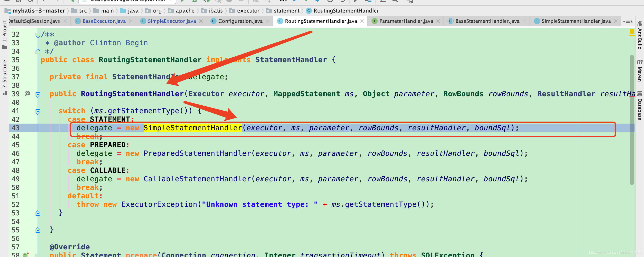The width and height of the screenshot is (644, 257).
Task: Collapse the Javadoc comment at line 32
Action: (38, 35)
